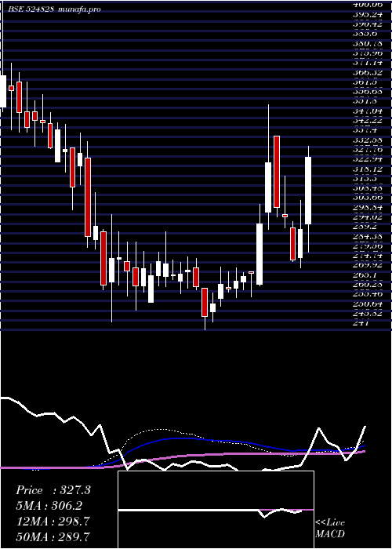Select the 50MA 289.7 value

coord(53,536)
